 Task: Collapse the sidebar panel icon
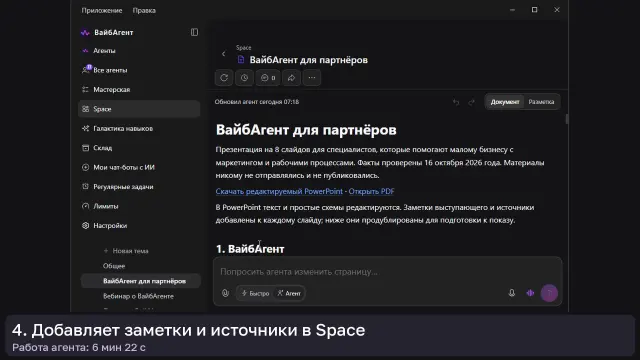point(194,32)
